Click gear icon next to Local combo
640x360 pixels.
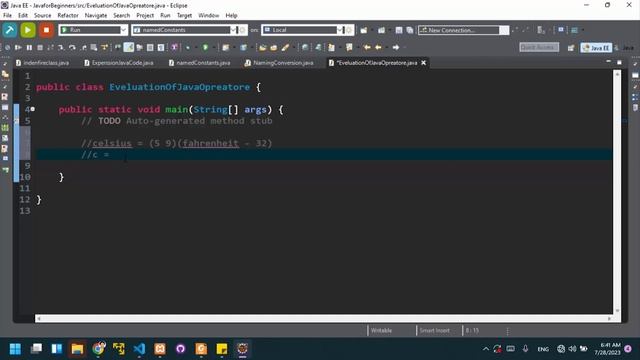tap(349, 30)
